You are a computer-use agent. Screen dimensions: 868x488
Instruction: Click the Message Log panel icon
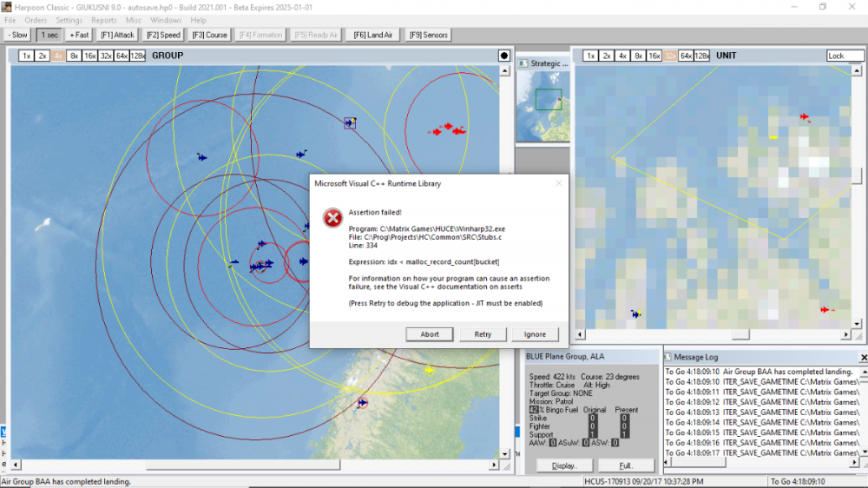pos(667,357)
